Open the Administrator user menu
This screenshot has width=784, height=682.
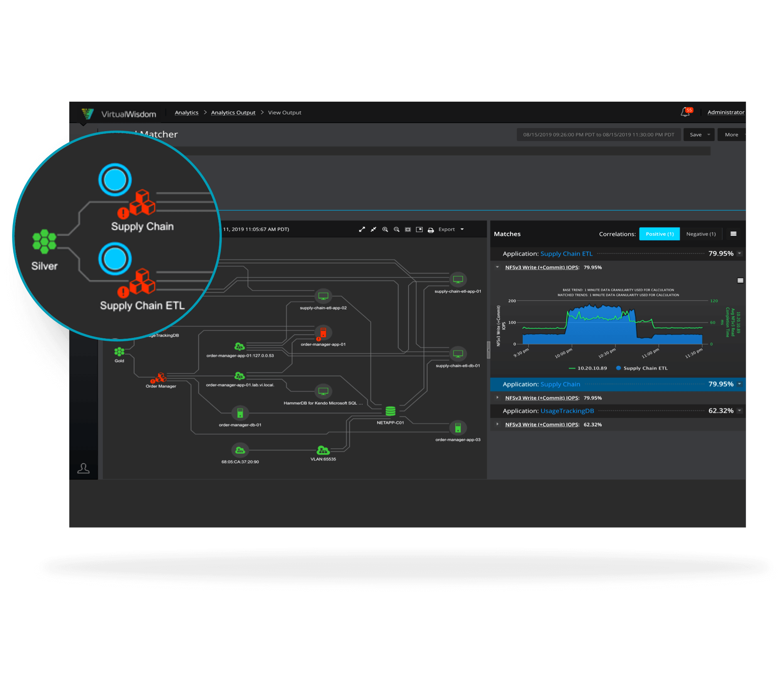[726, 112]
